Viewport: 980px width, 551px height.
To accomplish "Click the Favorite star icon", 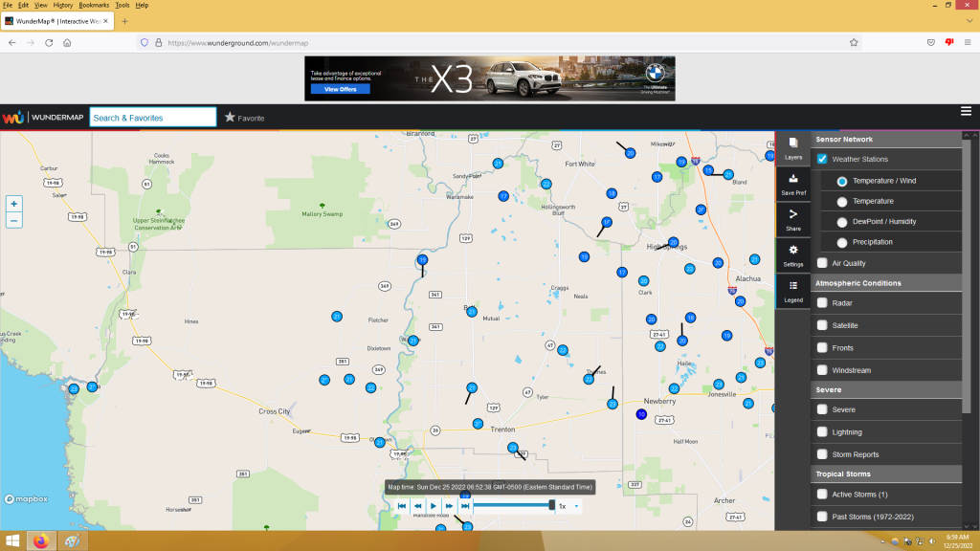I will [x=230, y=118].
